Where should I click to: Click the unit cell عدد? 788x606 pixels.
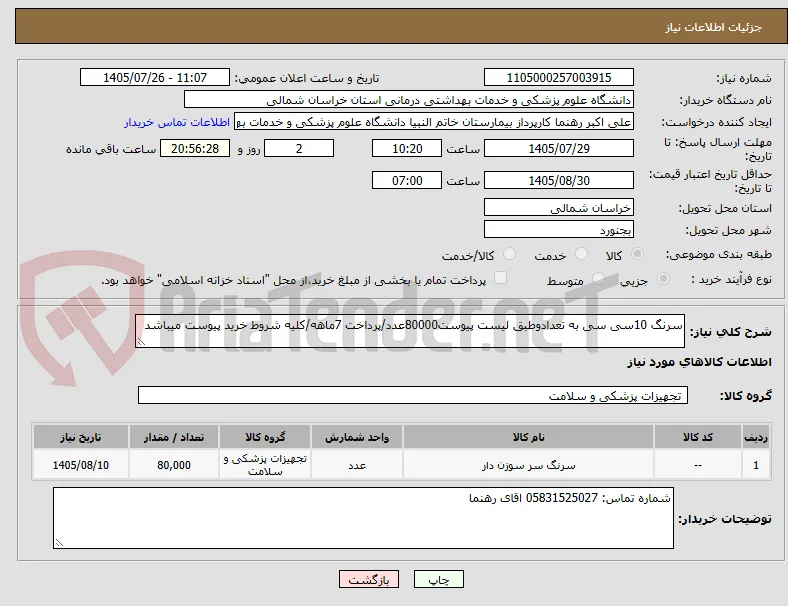coord(357,465)
